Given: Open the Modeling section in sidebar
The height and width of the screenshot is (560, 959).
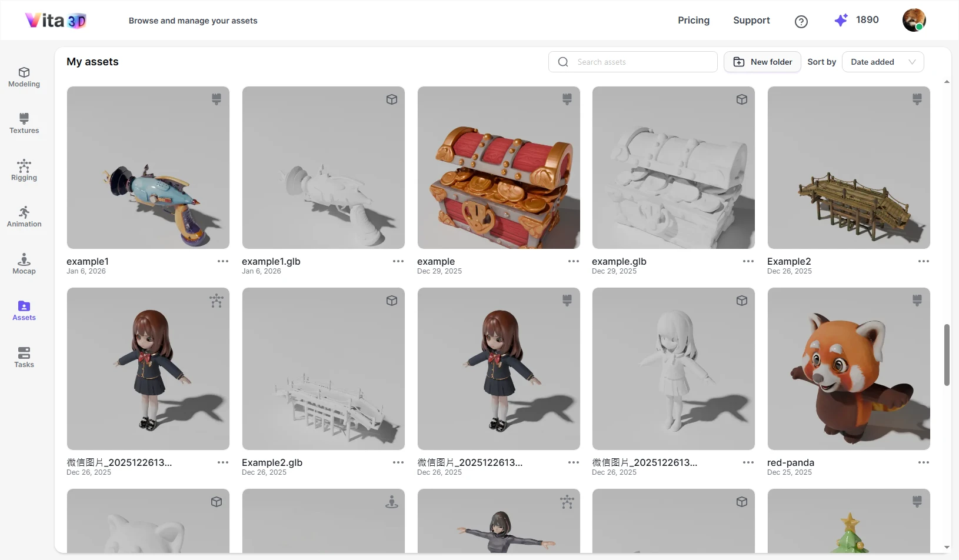Looking at the screenshot, I should coord(24,78).
